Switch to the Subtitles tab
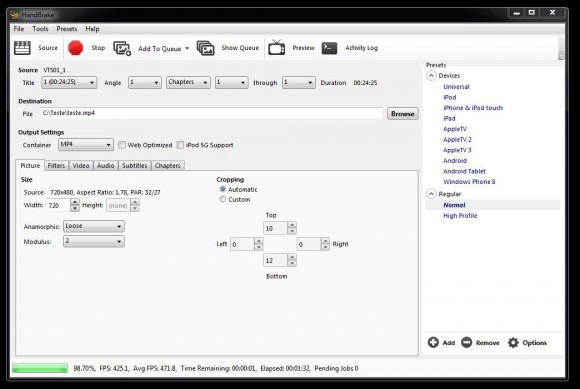The image size is (580, 389). (x=135, y=166)
